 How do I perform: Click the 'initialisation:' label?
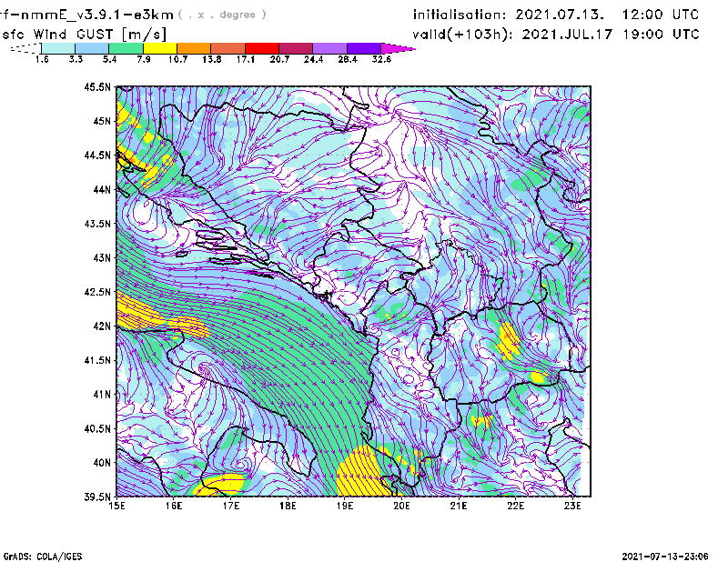coord(460,15)
